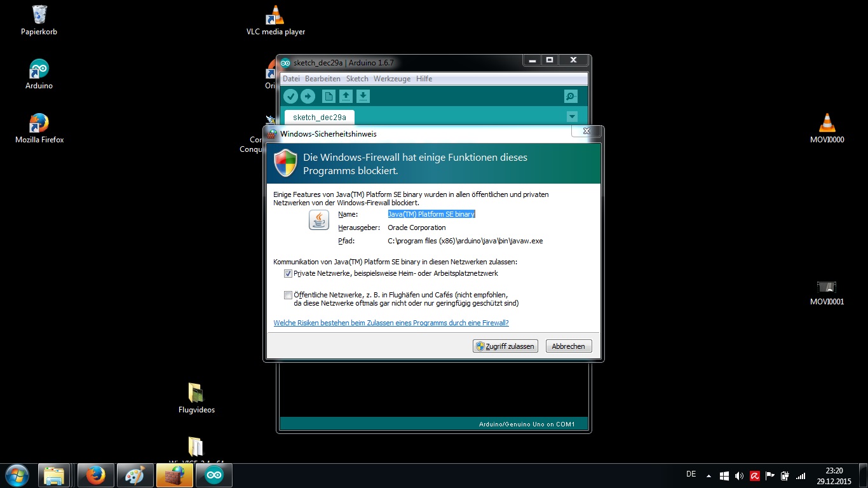Screen dimensions: 868x488
Task: Select the Flugvideos folder on desktop
Action: coord(196,398)
